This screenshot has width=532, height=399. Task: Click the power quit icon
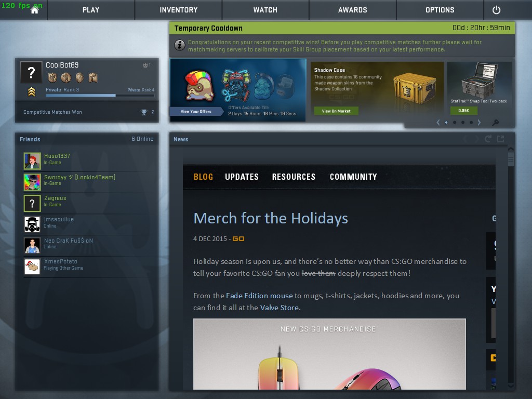(x=496, y=10)
